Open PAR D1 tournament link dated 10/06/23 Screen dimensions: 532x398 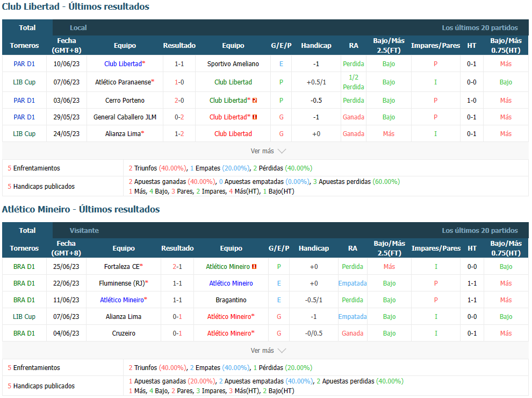24,64
